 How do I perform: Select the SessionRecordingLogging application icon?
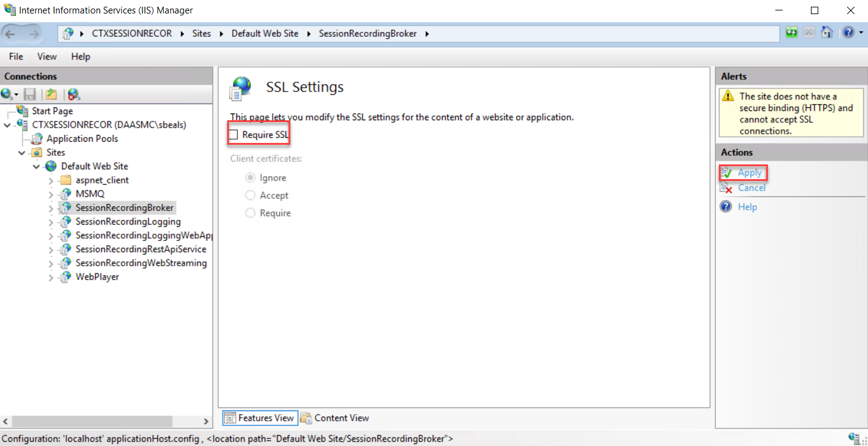tap(66, 221)
